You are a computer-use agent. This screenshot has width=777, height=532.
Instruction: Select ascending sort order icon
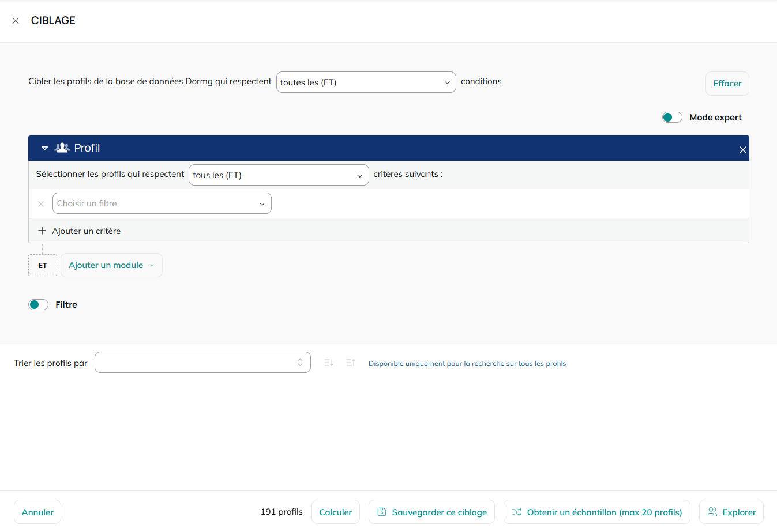[x=351, y=363]
